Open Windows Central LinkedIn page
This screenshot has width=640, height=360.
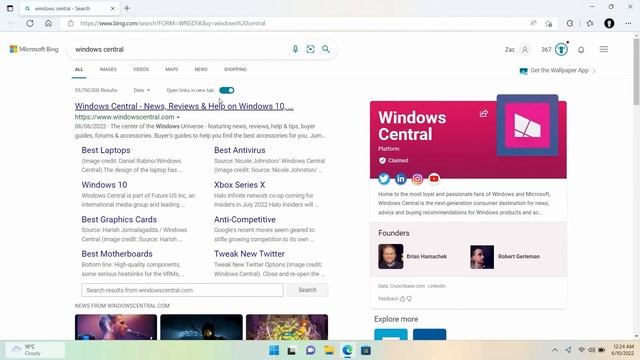400,178
